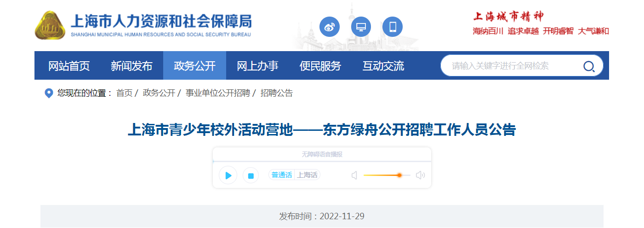Open the Weibo icon link

point(330,27)
